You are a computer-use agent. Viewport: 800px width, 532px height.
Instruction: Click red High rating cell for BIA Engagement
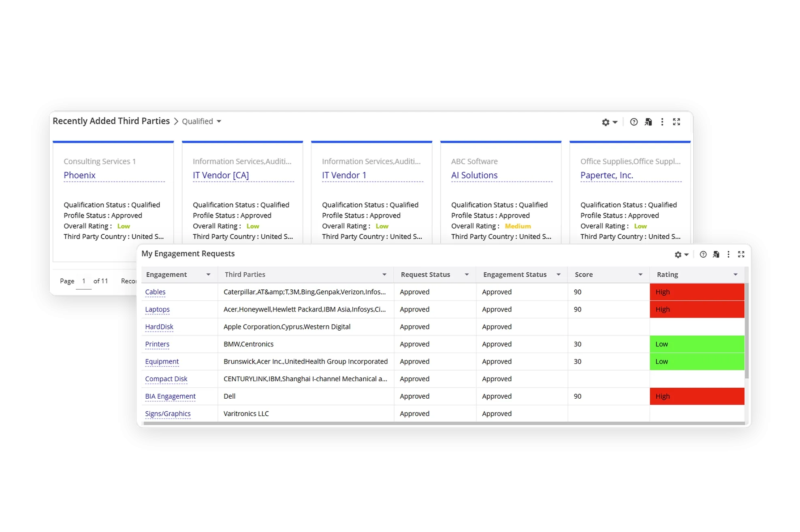tap(697, 396)
